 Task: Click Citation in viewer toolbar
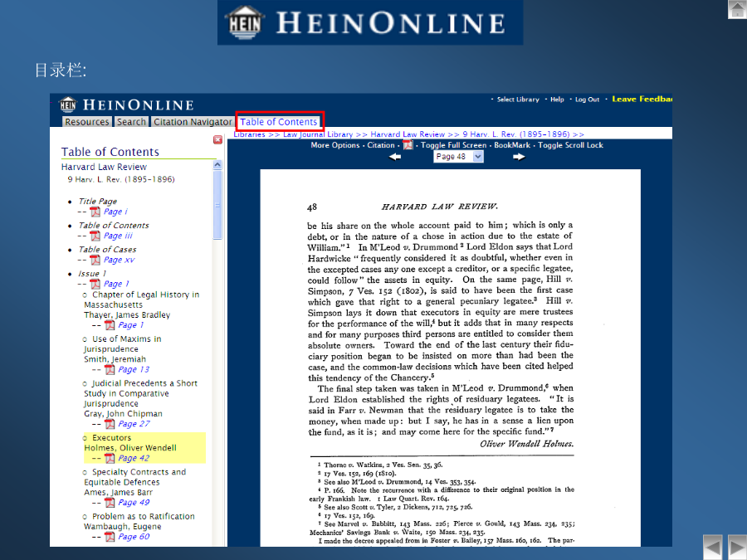pos(381,145)
